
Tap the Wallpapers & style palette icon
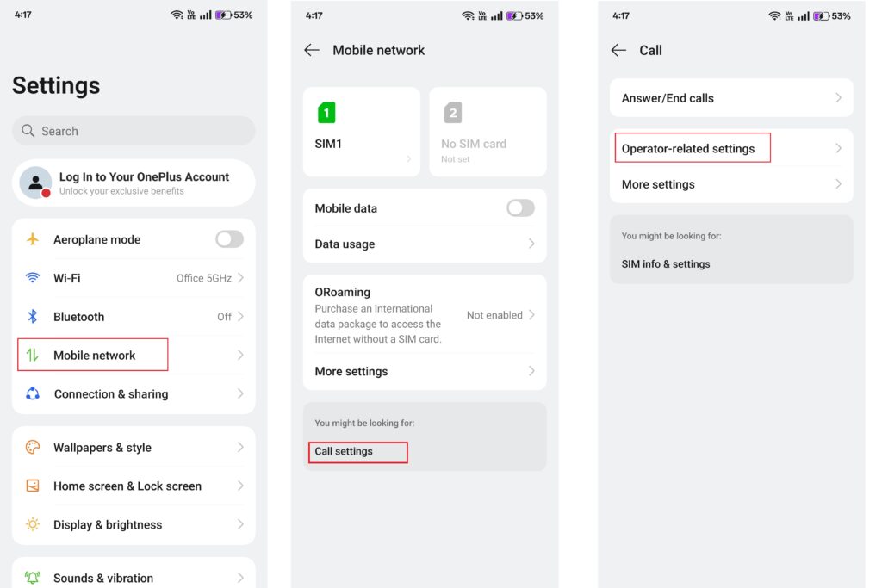[33, 447]
